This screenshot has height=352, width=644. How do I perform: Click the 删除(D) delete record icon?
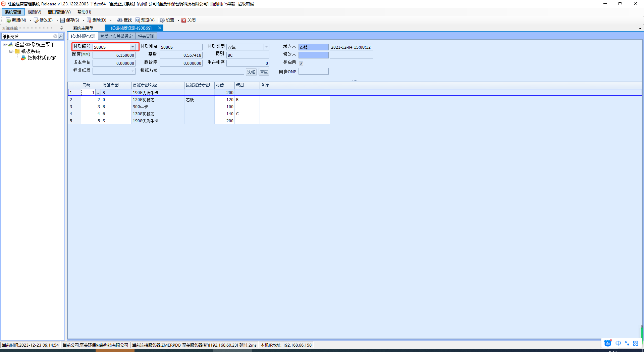tap(89, 20)
